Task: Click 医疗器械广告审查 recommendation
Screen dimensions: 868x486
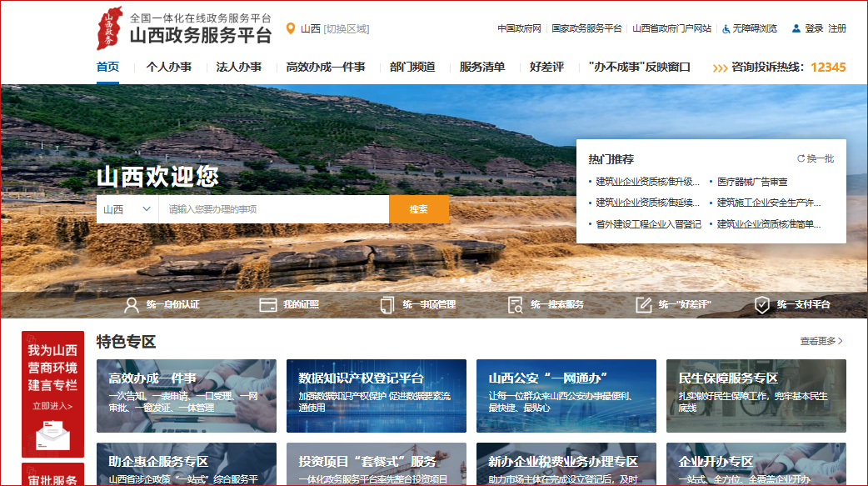Action: coord(752,182)
